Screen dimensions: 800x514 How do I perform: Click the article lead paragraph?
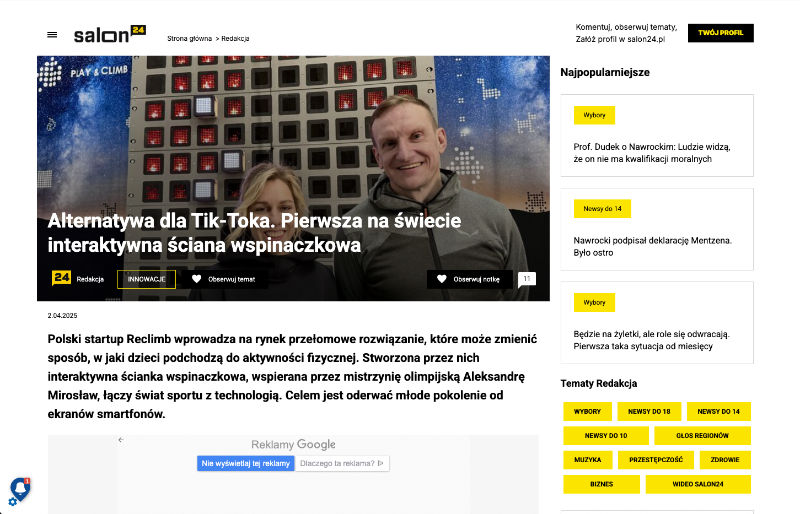pyautogui.click(x=292, y=376)
